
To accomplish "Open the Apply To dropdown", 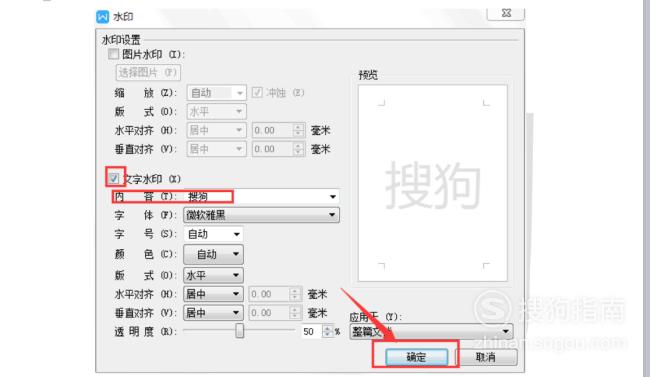I will (431, 331).
